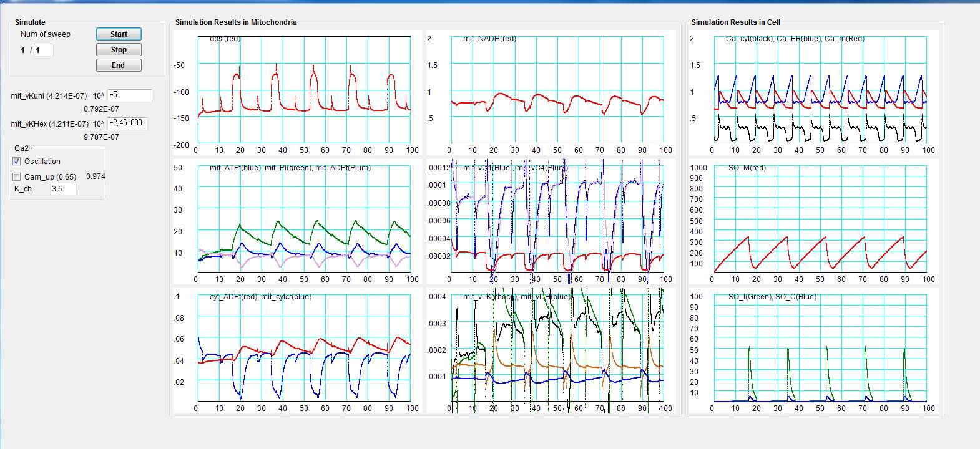Click the 'Simulation Results in Mitochondria' heading
Viewport: 980px width, 449px height.
point(236,22)
